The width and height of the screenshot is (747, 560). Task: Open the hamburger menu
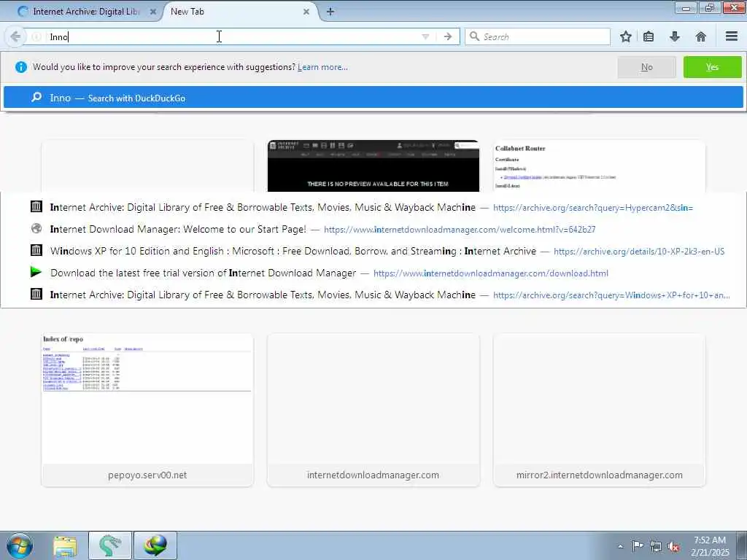point(732,36)
